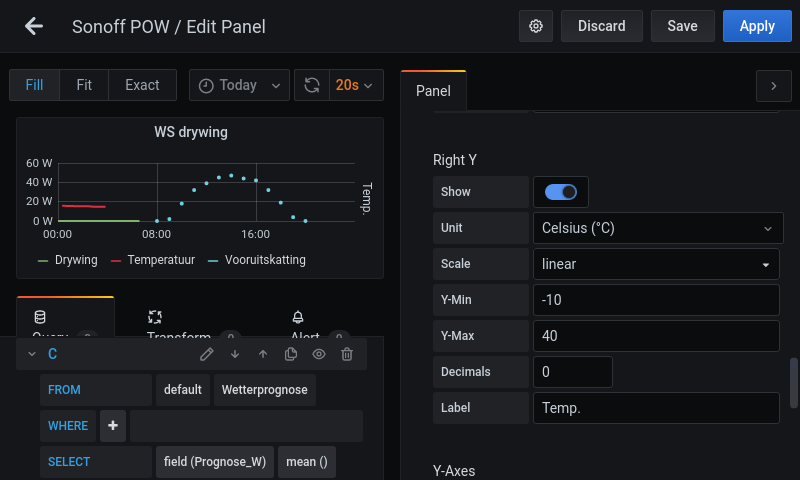
Task: Move query C up with arrow icon
Action: coord(263,354)
